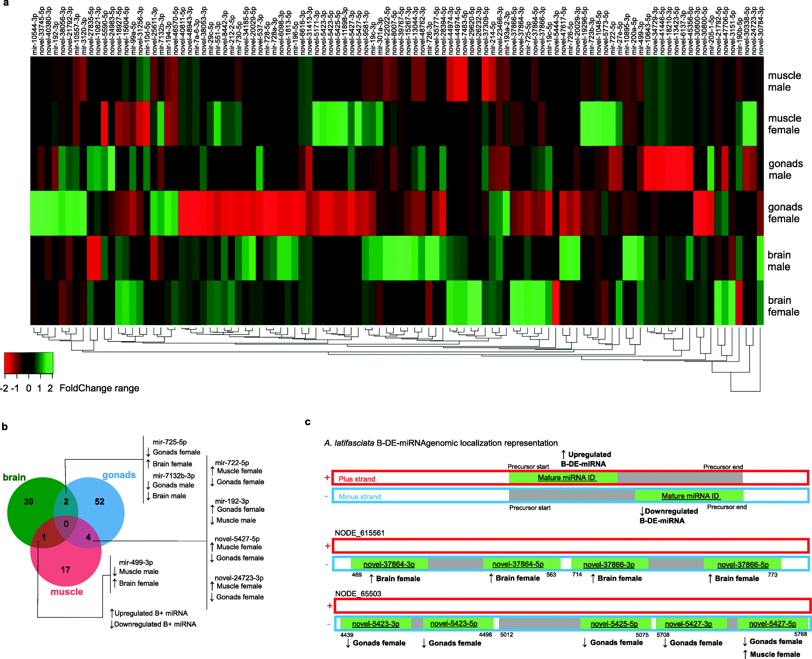Click the 'Downregulated B-DE-miRNA' legend text
The height and width of the screenshot is (659, 812).
coord(669,516)
